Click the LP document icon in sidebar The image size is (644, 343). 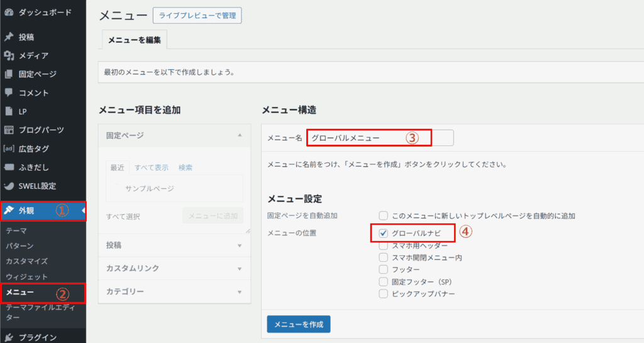[x=9, y=111]
